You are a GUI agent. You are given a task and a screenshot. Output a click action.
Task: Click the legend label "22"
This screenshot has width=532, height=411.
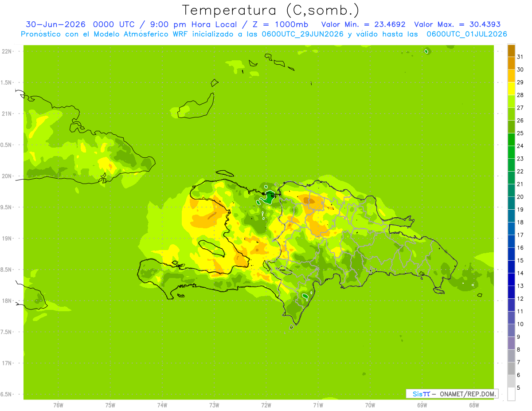520,171
